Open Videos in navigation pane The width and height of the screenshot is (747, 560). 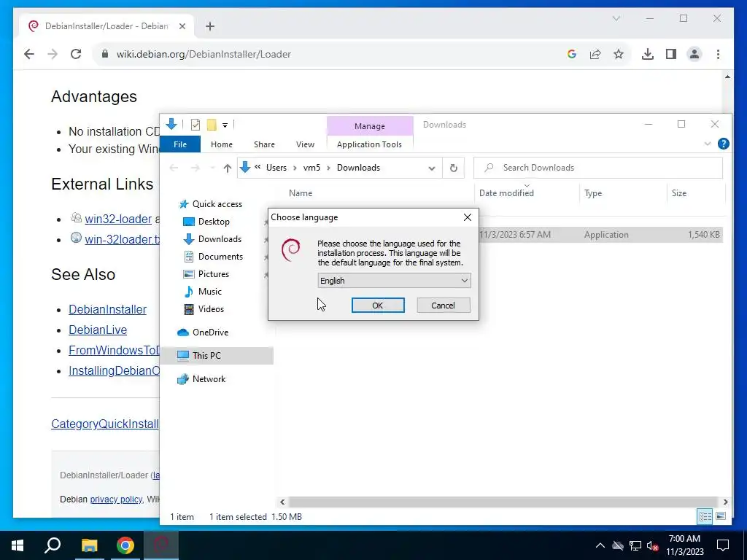click(x=211, y=309)
